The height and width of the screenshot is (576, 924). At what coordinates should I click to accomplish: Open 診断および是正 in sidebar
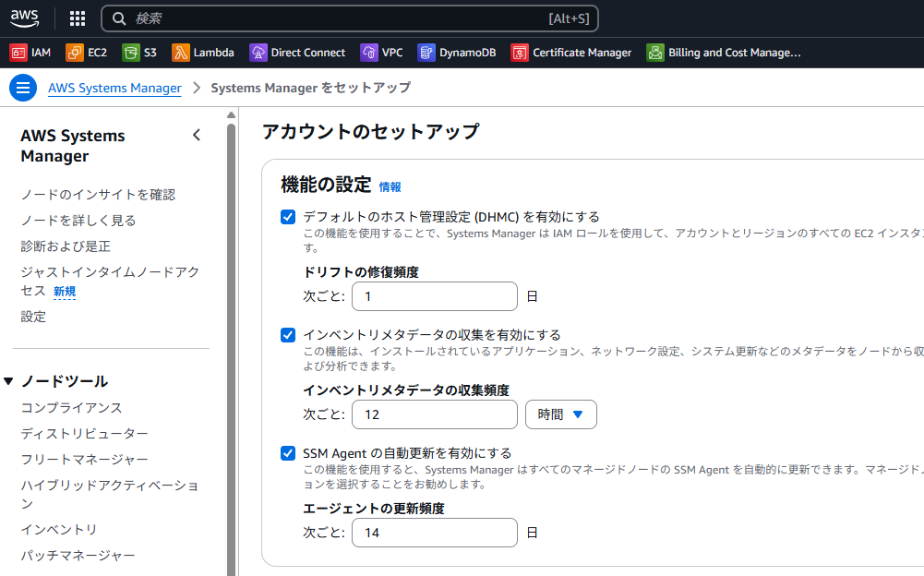coord(66,246)
